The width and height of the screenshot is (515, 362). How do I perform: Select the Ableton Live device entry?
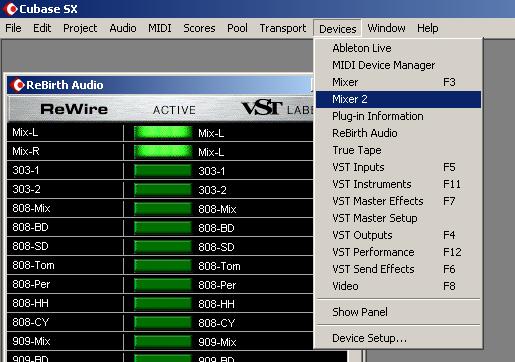tap(398, 48)
